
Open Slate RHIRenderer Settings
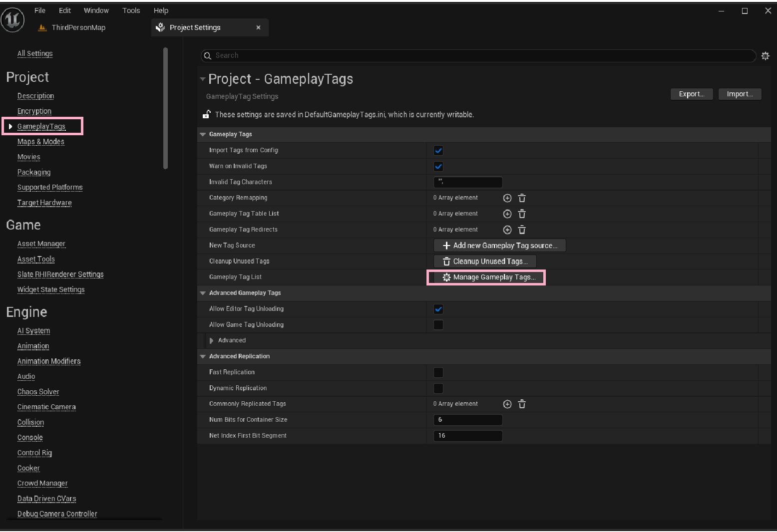[x=60, y=274]
